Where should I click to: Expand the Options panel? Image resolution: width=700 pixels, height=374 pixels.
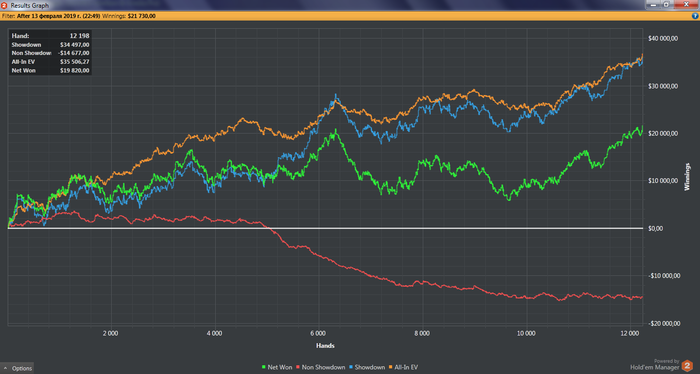17,368
